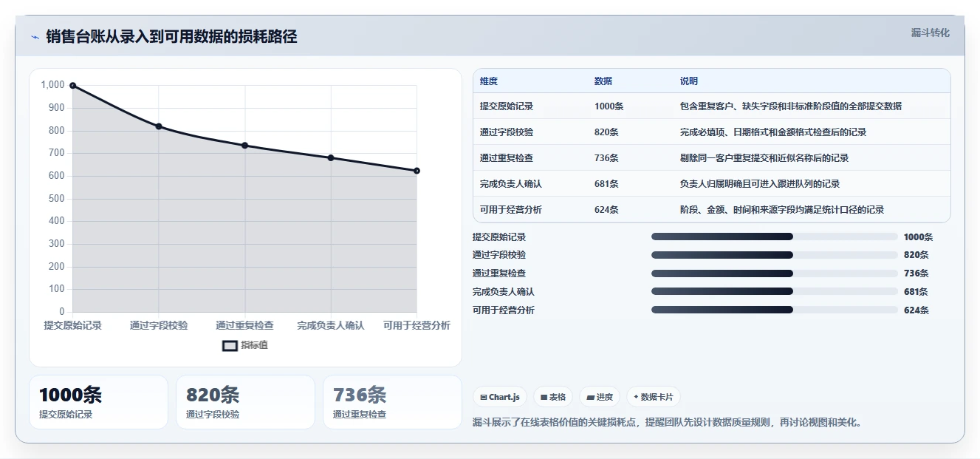Click the description starting 负责人归属明确
Viewport: 980px width, 459px height.
(x=760, y=184)
